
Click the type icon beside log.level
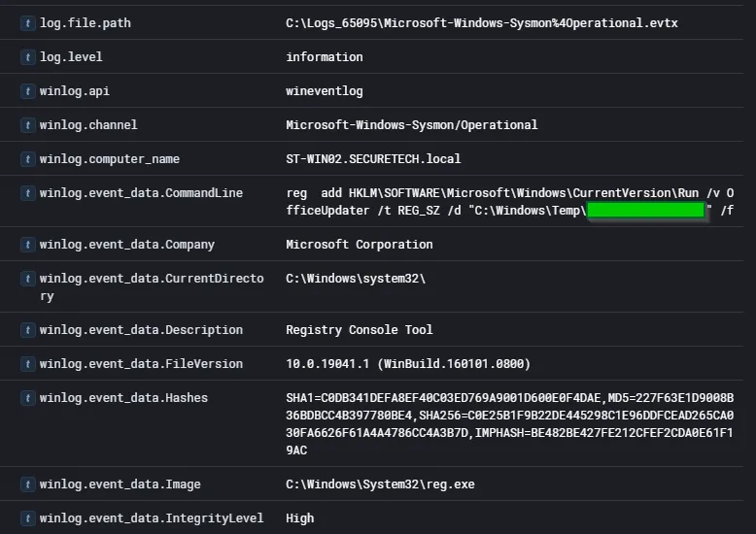point(27,57)
